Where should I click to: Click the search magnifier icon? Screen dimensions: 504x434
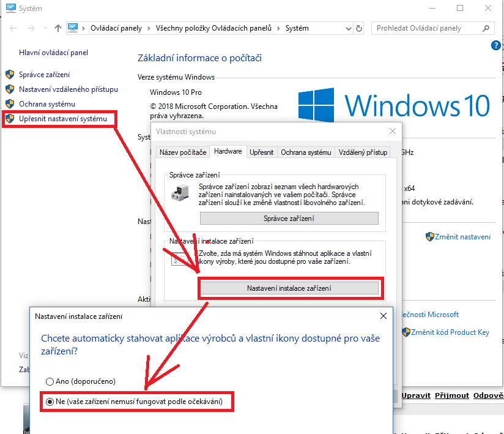click(x=486, y=28)
